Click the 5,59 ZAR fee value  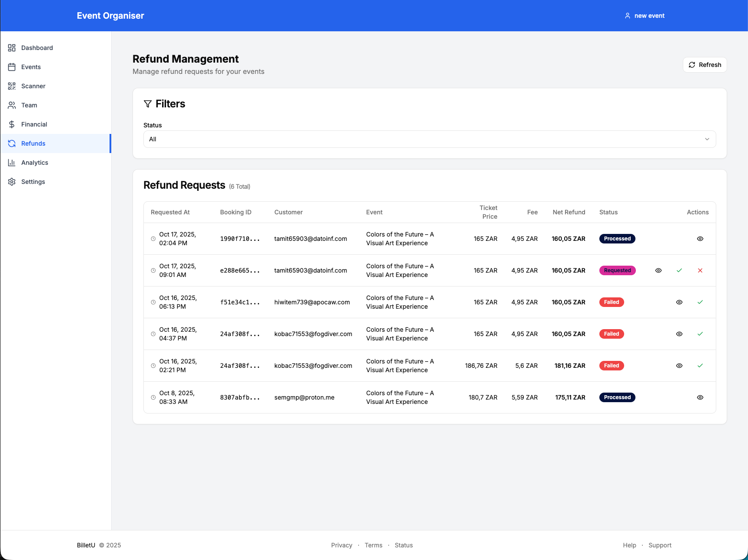point(525,397)
